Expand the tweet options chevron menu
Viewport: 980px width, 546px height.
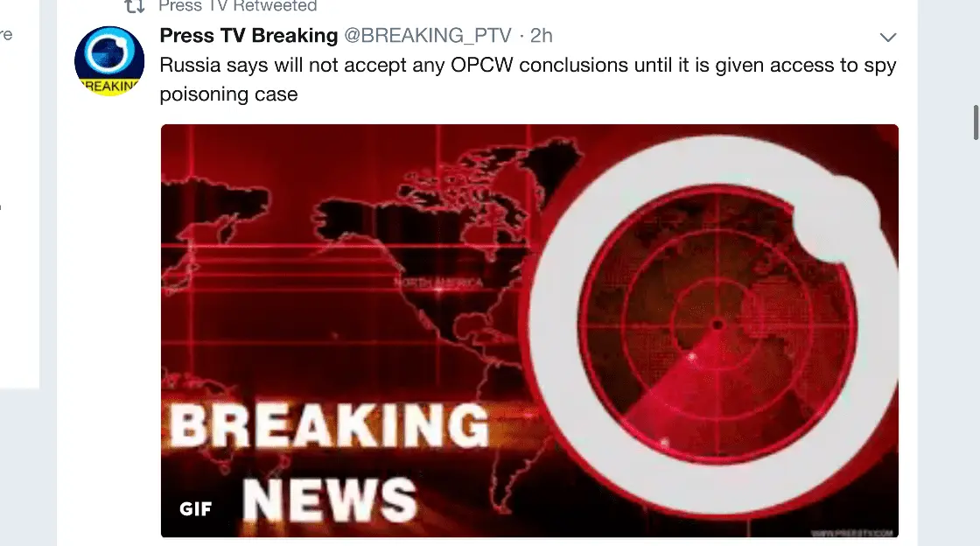pyautogui.click(x=888, y=38)
